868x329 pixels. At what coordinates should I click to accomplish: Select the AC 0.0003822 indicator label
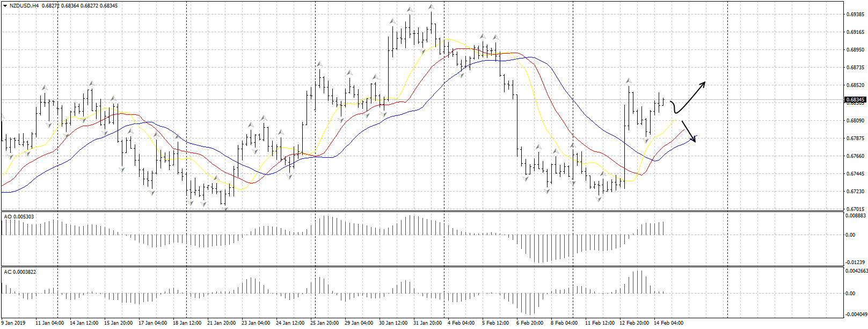coord(20,272)
